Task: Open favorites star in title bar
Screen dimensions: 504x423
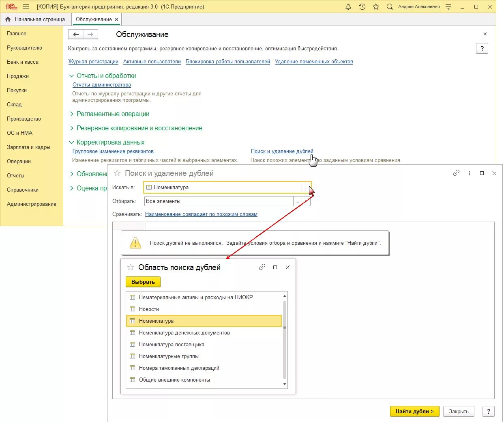Action: [x=376, y=6]
